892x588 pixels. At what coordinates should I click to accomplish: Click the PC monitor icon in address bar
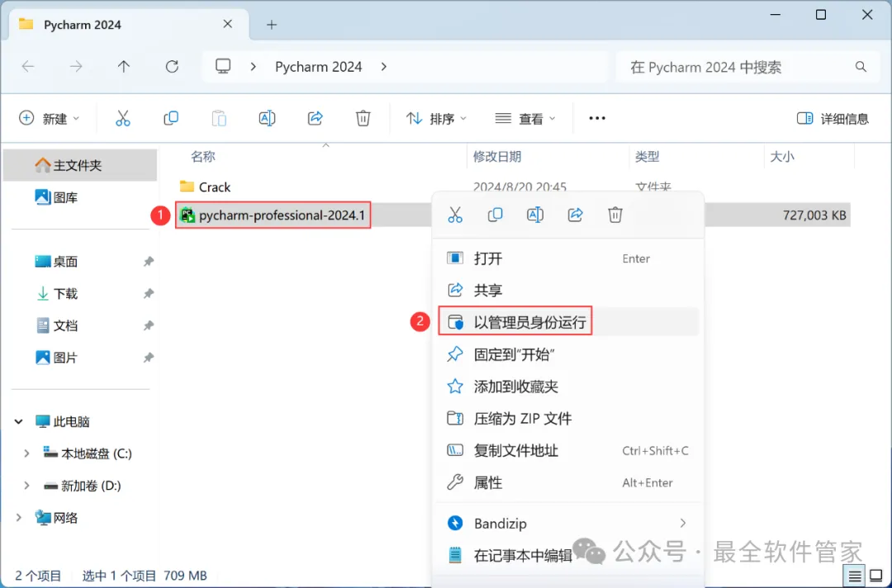(x=223, y=67)
